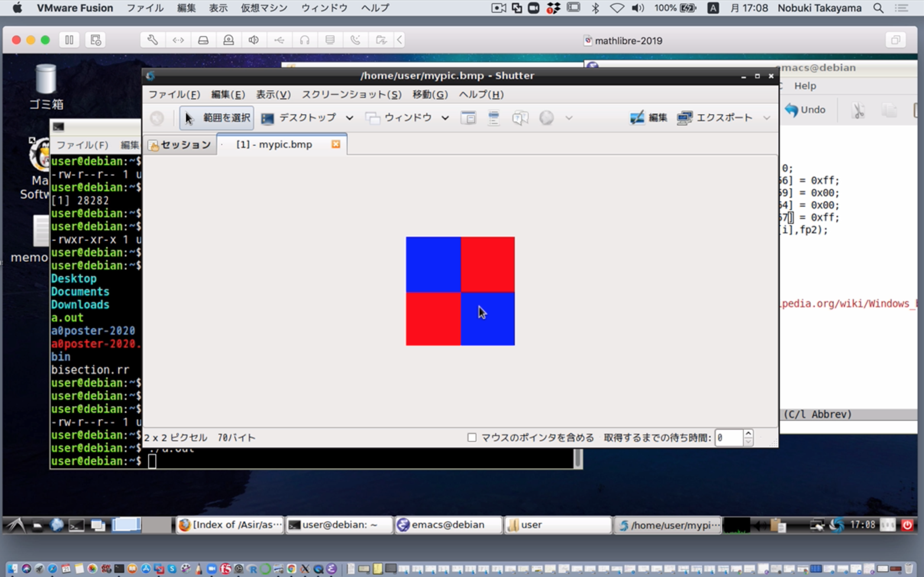Open the Apple menu
The image size is (924, 577).
17,8
